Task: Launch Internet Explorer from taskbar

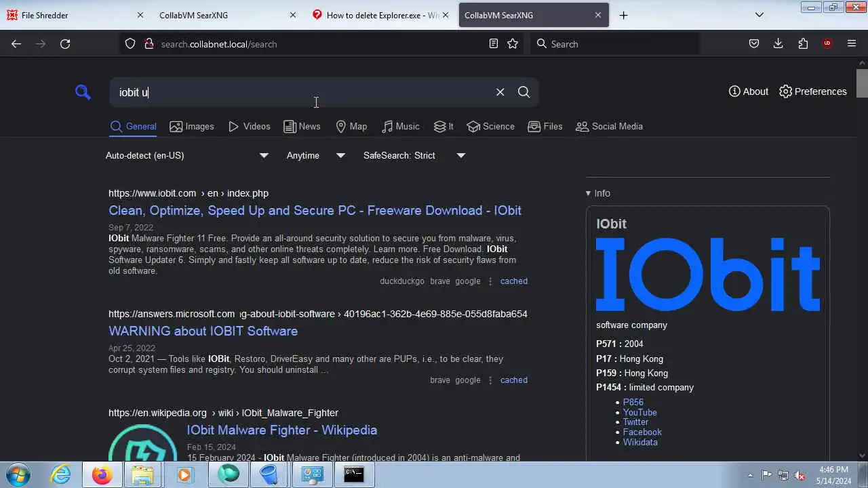Action: click(61, 474)
